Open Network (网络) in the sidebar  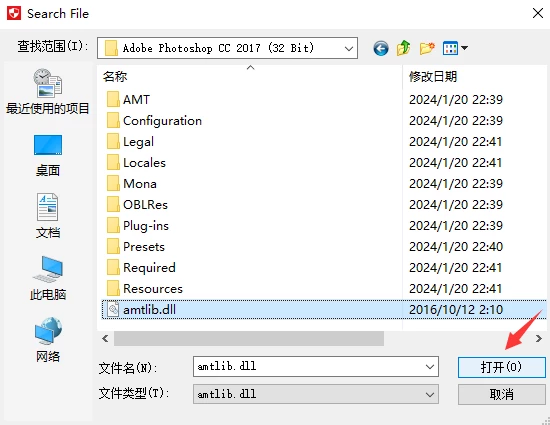point(48,340)
